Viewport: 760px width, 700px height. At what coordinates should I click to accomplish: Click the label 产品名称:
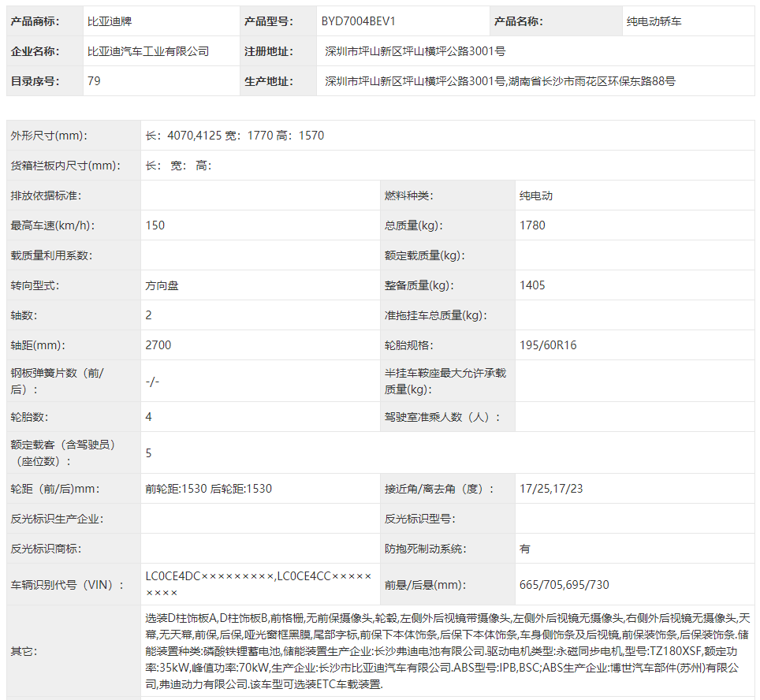(x=519, y=21)
